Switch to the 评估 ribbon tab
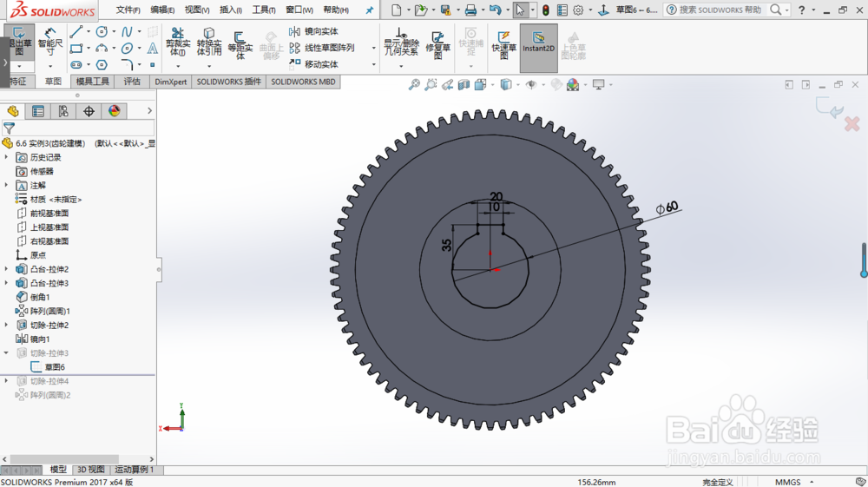The image size is (868, 487). point(132,82)
